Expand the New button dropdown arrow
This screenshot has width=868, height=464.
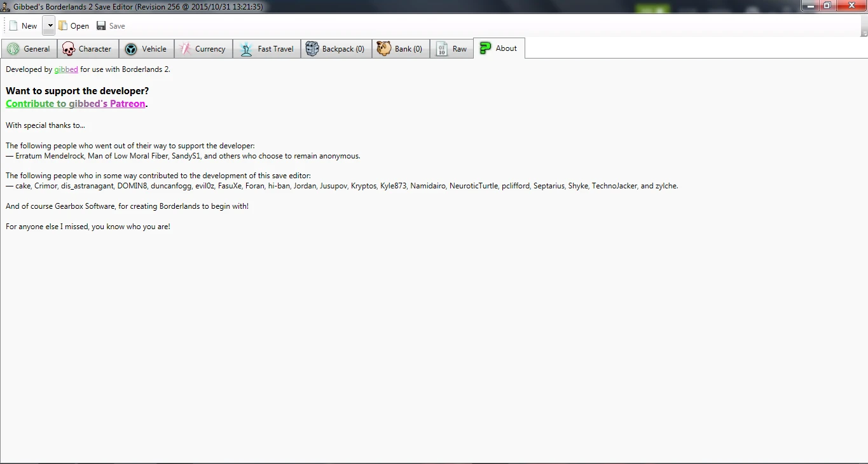coord(48,25)
